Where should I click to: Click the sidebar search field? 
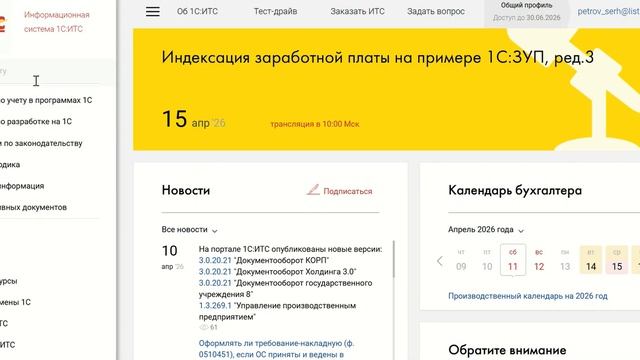click(49, 72)
